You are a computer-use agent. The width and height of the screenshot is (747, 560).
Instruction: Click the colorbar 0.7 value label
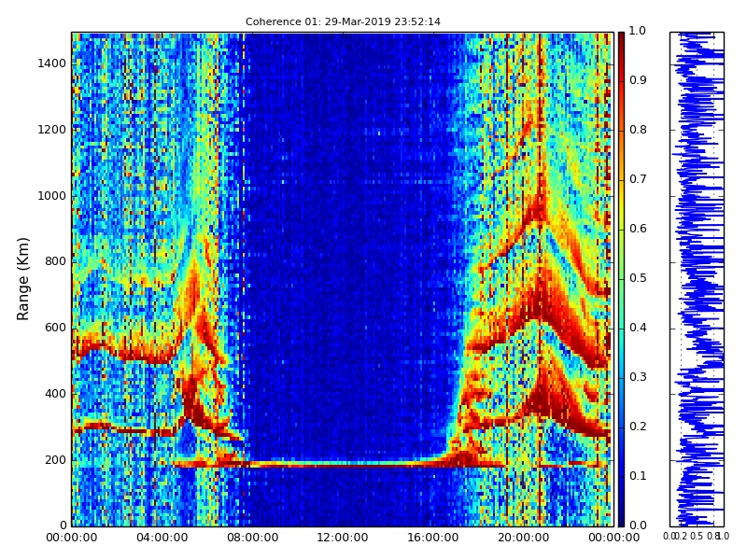[638, 179]
